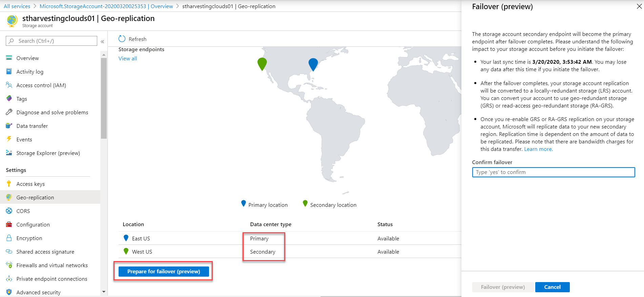This screenshot has height=297, width=644.
Task: Click the Firewalls and virtual networks icon
Action: click(9, 265)
